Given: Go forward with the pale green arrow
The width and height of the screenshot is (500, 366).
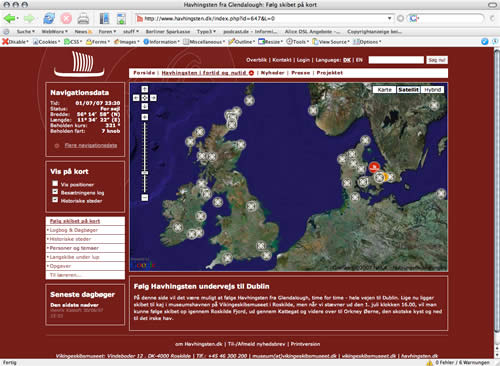Looking at the screenshot, I should 29,18.
